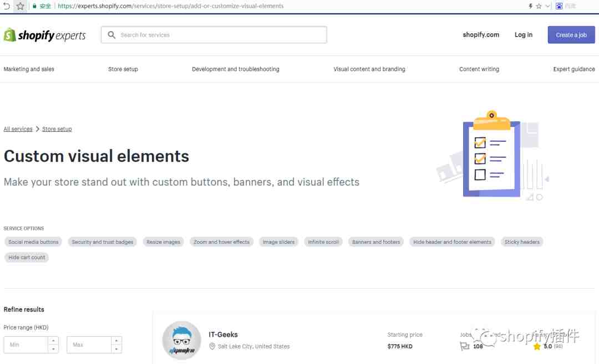
Task: Select Zoom and hover effects option
Action: [x=221, y=242]
